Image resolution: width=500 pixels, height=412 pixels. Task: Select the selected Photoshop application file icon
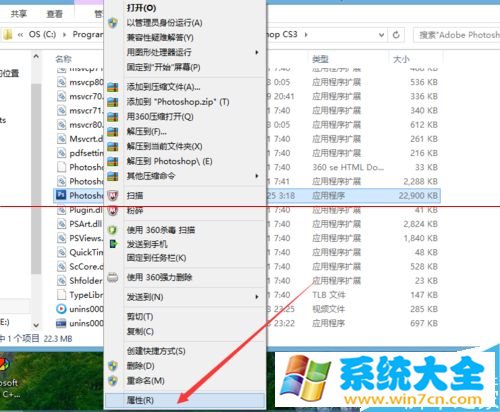pyautogui.click(x=61, y=195)
